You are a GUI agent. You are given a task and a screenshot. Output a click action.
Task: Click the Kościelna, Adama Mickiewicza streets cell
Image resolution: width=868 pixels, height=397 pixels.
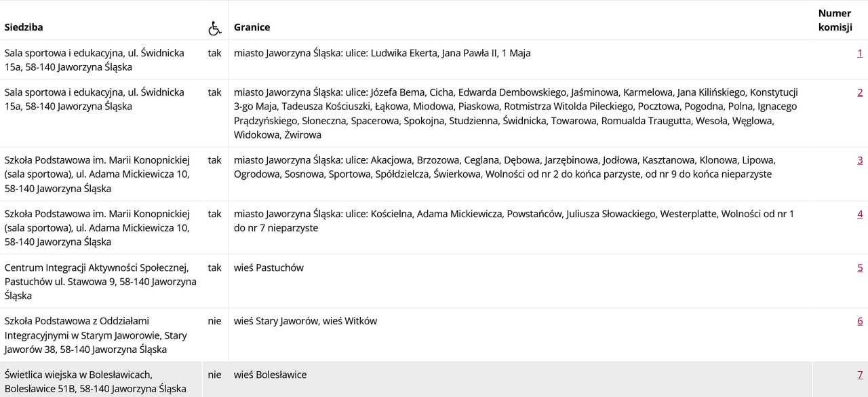point(520,227)
